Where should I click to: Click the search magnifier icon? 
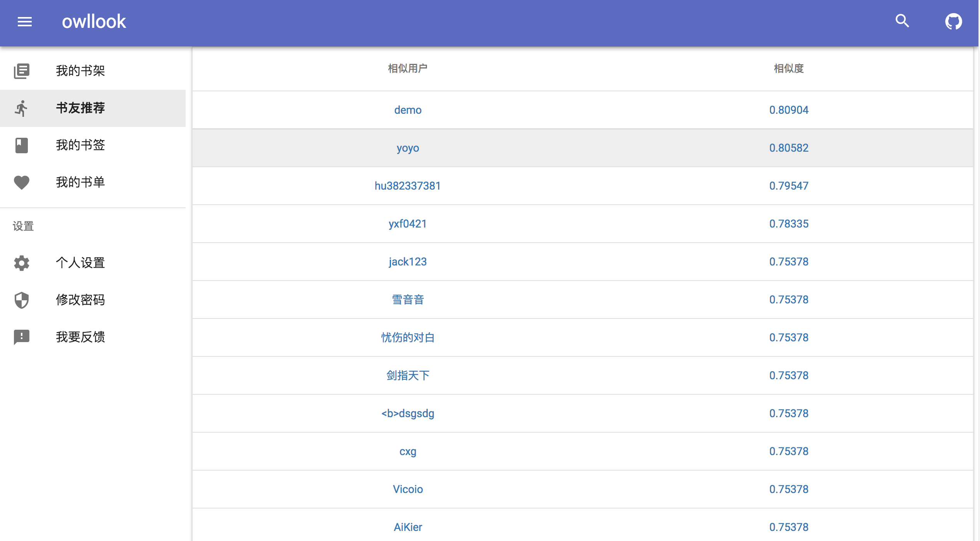point(902,21)
